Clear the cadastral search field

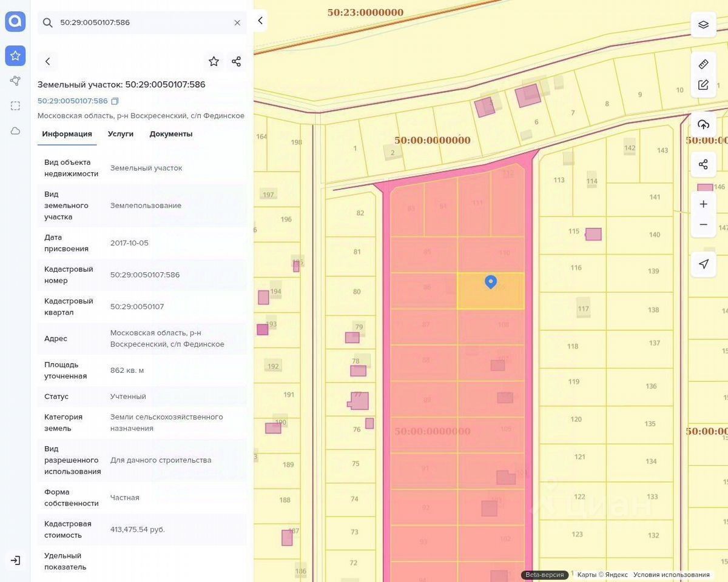pos(237,22)
